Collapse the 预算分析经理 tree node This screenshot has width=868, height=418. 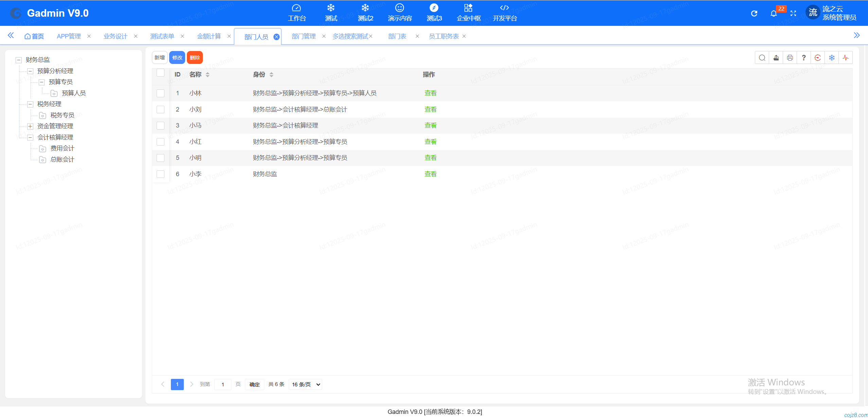30,71
